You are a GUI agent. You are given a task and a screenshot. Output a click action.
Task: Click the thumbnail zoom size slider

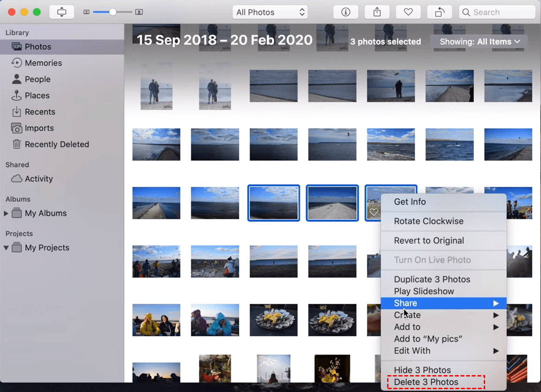[x=113, y=12]
